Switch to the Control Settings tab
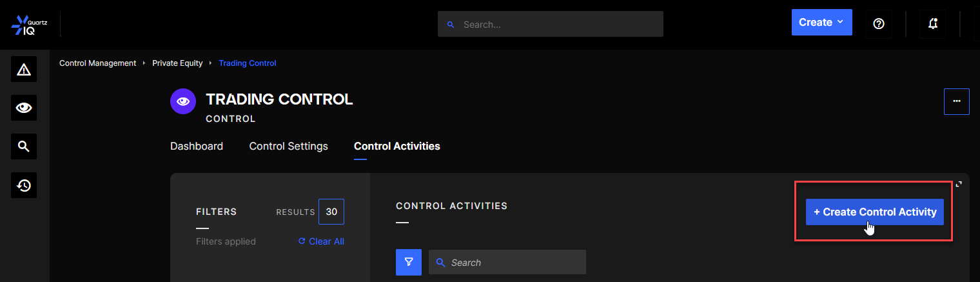This screenshot has height=282, width=980. (288, 146)
